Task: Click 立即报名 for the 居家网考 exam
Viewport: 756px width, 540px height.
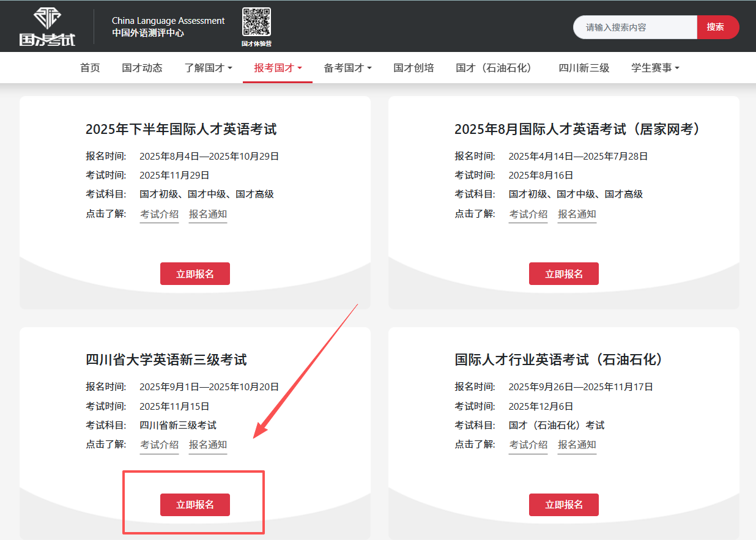Action: (x=563, y=273)
